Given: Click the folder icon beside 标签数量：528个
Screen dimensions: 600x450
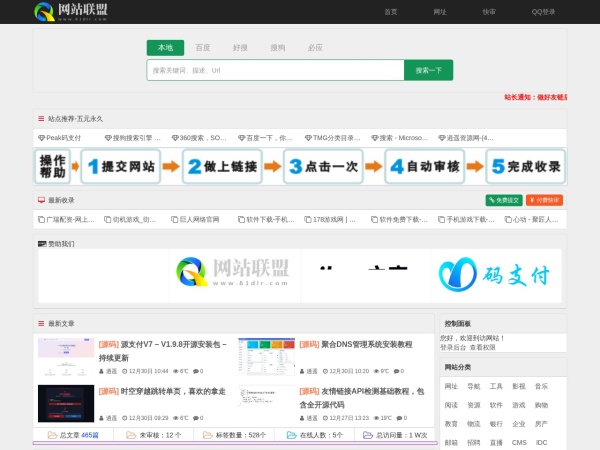Looking at the screenshot, I should (208, 435).
